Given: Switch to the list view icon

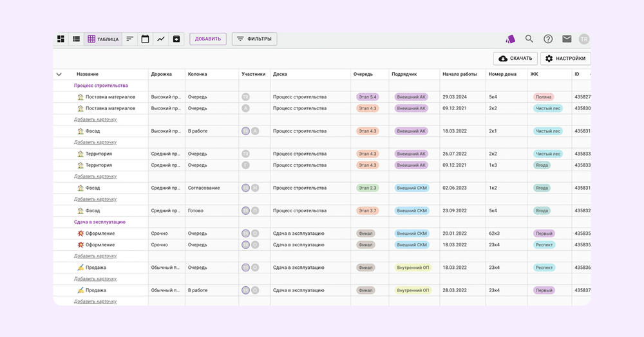Looking at the screenshot, I should click(77, 39).
